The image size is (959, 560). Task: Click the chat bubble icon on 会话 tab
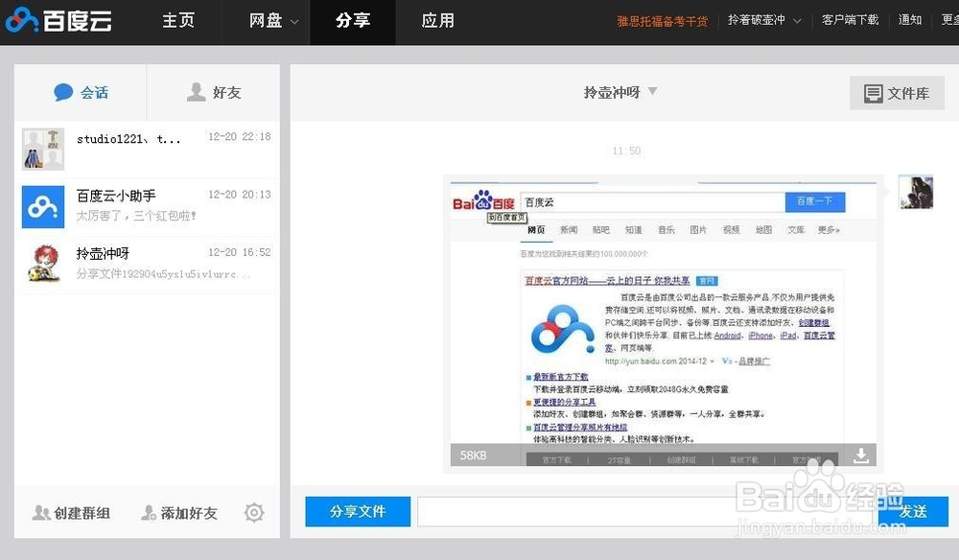(x=64, y=92)
